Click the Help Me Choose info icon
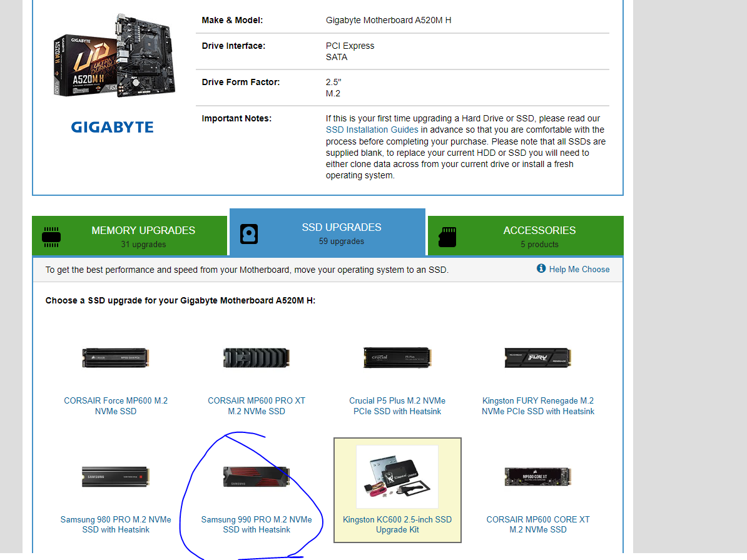The height and width of the screenshot is (560, 747). pos(541,268)
